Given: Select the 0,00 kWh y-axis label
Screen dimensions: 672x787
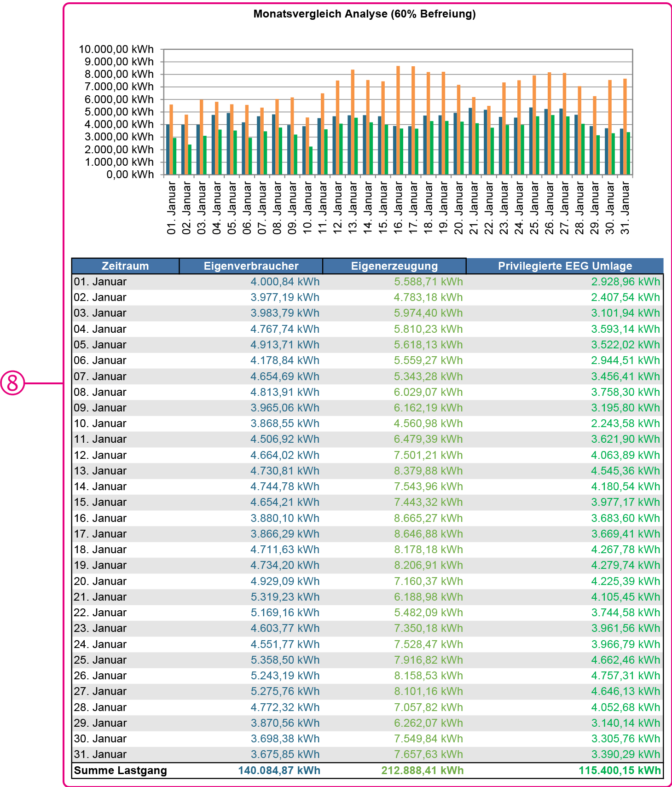Looking at the screenshot, I should coord(130,174).
